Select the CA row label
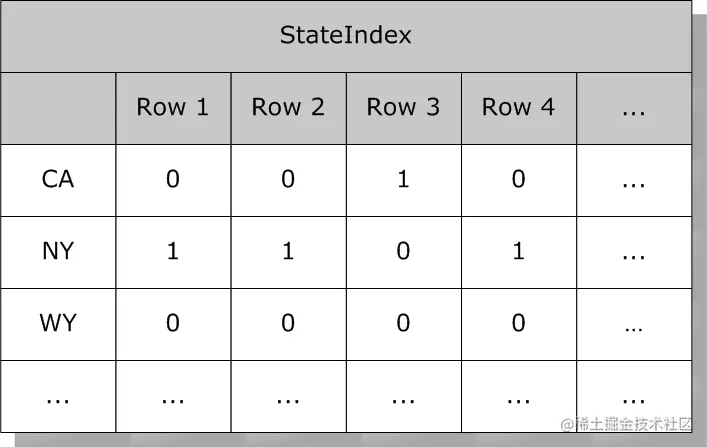The height and width of the screenshot is (447, 707). tap(58, 180)
